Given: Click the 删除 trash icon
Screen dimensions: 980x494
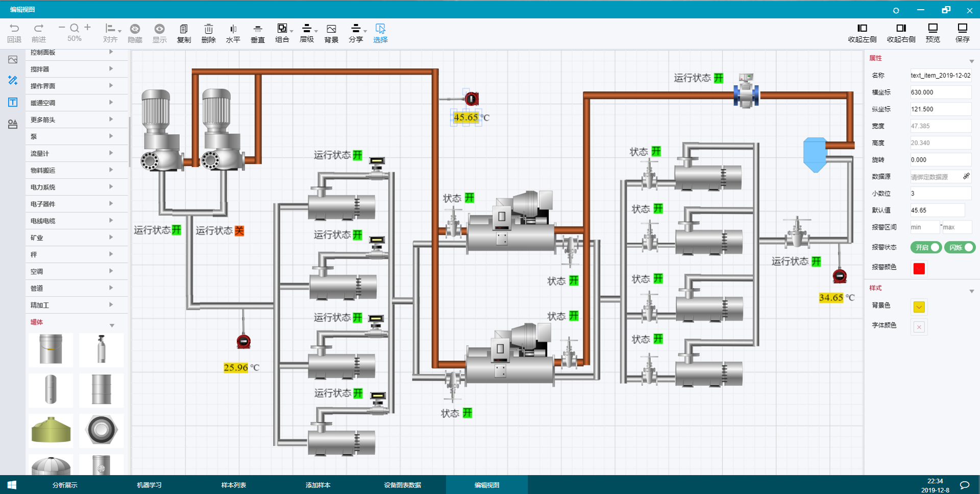Looking at the screenshot, I should (208, 29).
